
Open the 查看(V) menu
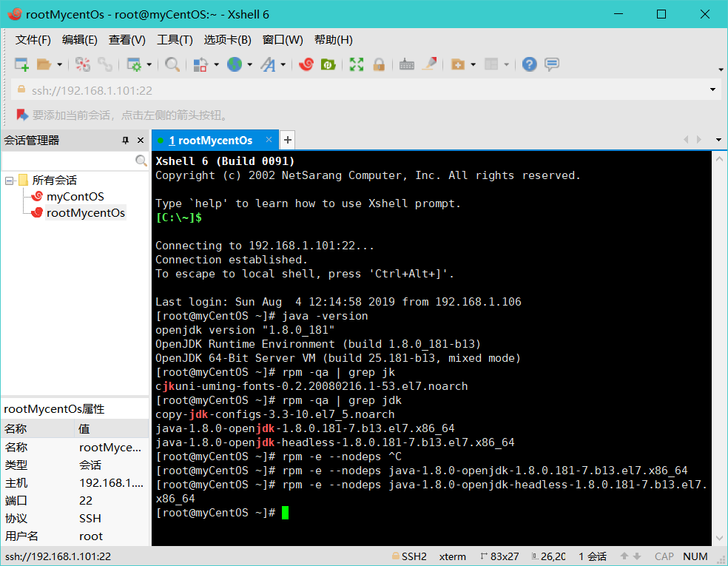point(127,40)
